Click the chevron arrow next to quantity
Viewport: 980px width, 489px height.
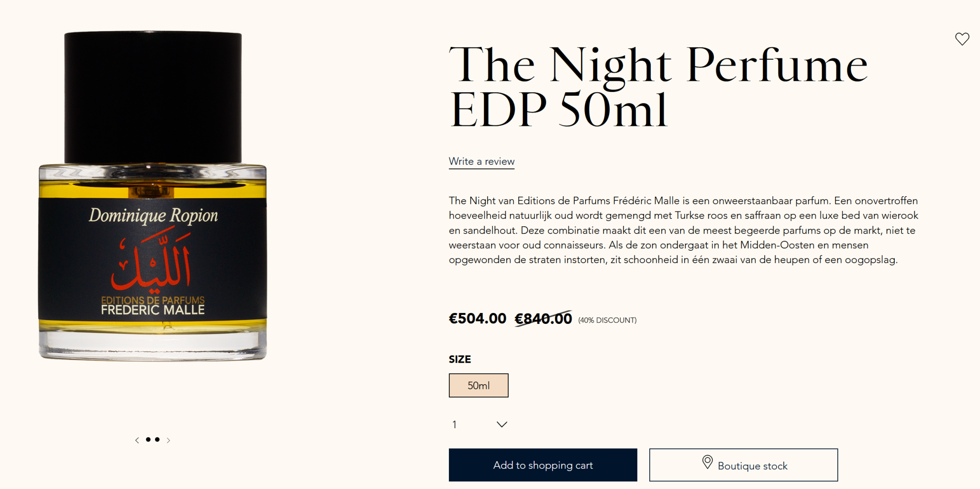click(x=501, y=424)
